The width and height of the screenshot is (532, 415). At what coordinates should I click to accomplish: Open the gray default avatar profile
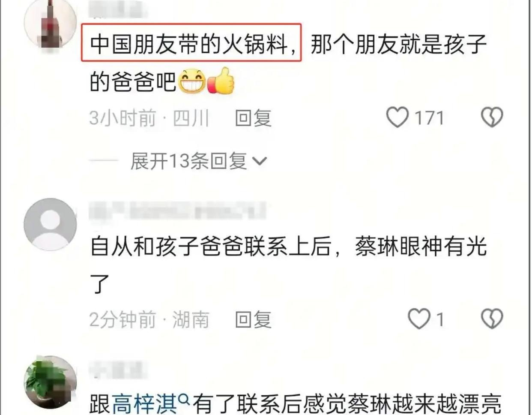tap(51, 224)
